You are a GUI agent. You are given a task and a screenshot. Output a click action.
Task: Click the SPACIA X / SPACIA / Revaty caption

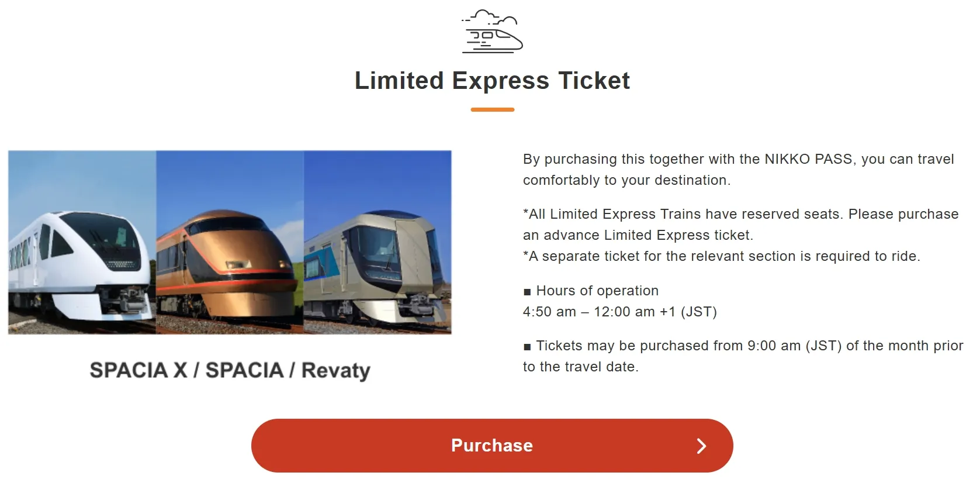230,370
